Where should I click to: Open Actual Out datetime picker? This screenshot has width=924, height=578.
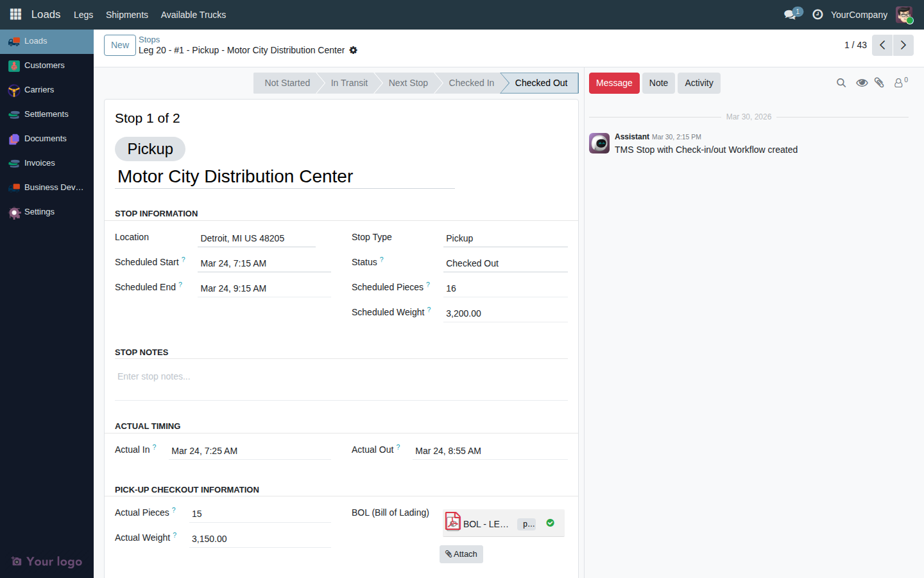(490, 451)
